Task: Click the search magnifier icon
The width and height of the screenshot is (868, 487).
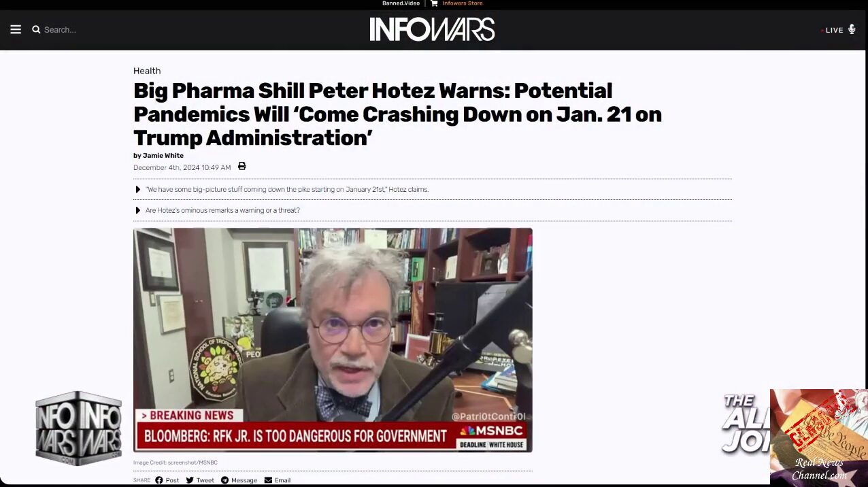Action: coord(36,29)
